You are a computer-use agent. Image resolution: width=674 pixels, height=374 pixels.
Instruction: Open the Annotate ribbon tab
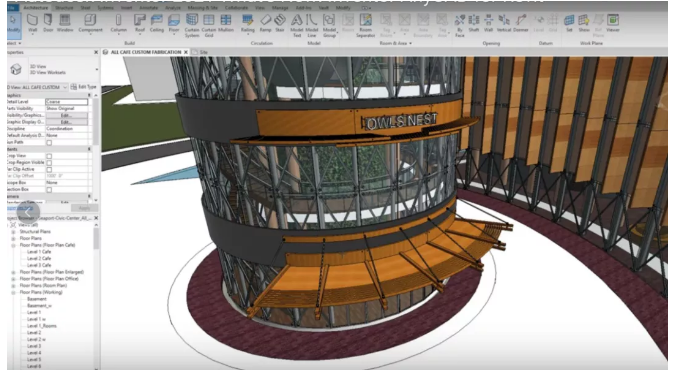[148, 8]
